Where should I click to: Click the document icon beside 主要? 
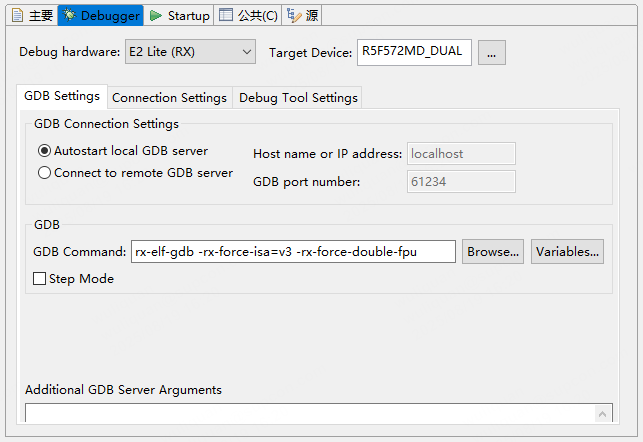(x=18, y=16)
